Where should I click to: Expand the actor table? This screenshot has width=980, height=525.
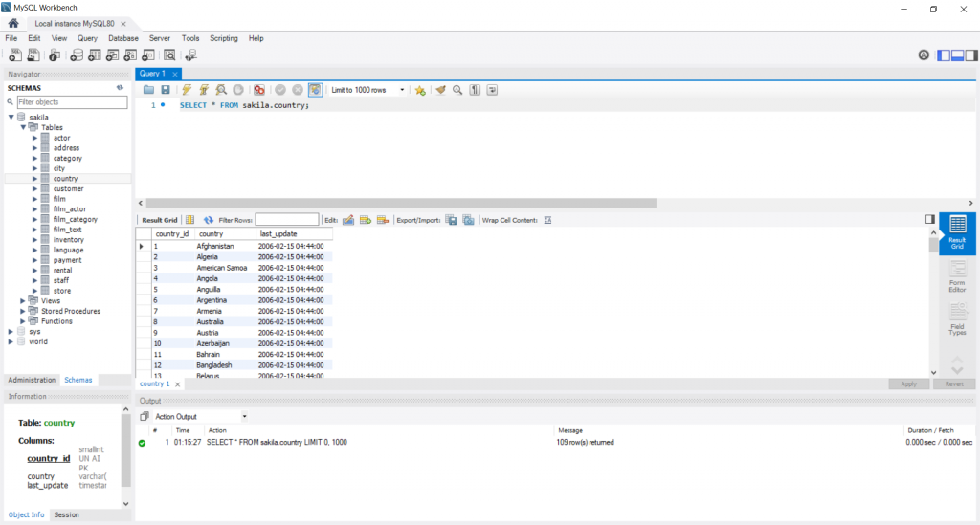(x=35, y=138)
